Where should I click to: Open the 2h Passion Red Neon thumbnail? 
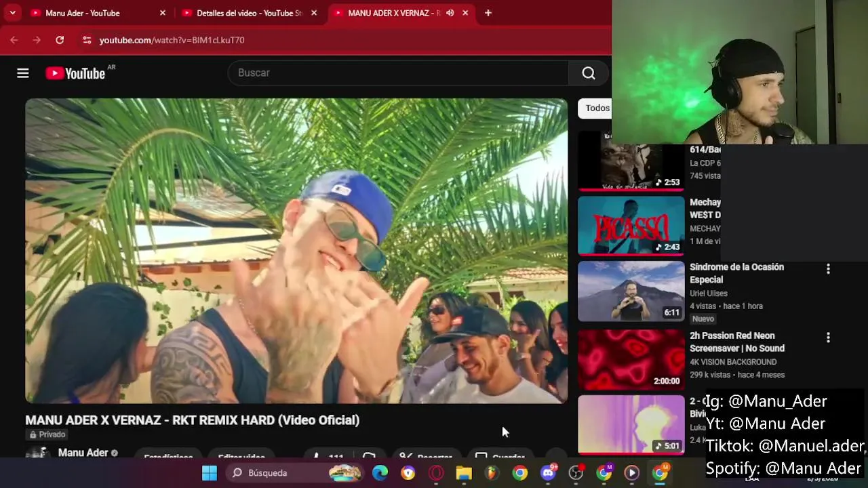[x=631, y=360]
